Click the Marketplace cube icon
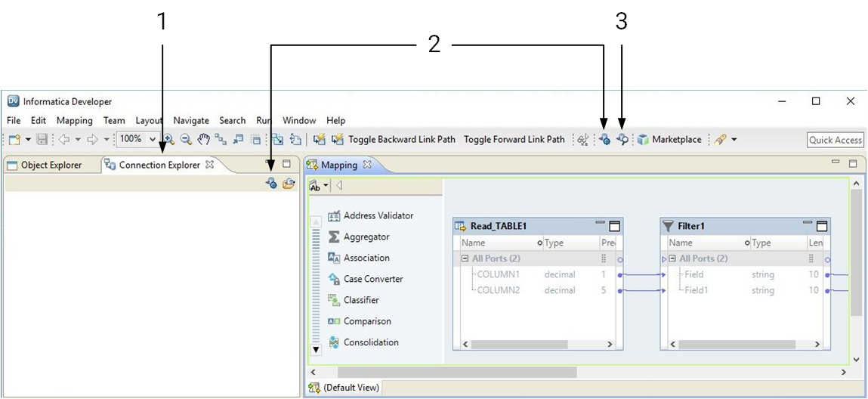Screen dimensions: 868x399 (643, 140)
